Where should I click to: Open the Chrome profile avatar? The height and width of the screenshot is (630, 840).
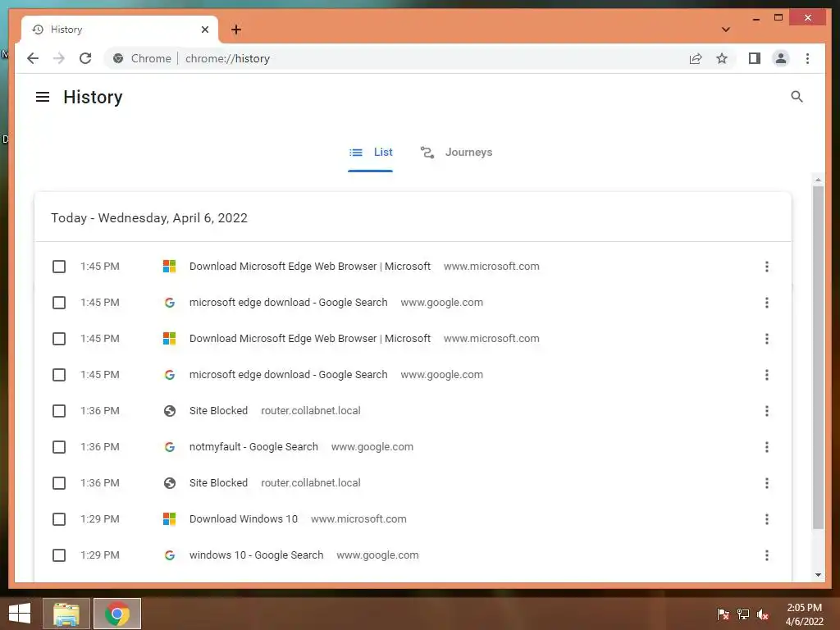(781, 58)
